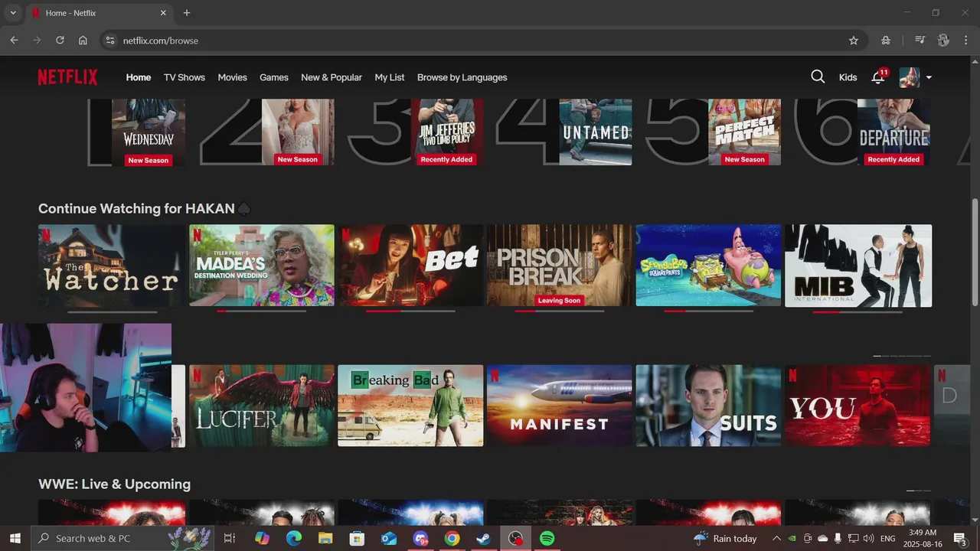
Task: Open Spotify from the taskbar
Action: pos(547,538)
